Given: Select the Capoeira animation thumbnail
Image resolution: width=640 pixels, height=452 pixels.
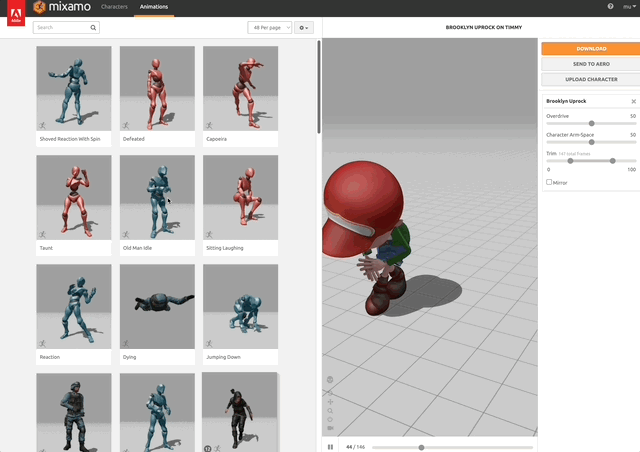Looking at the screenshot, I should pyautogui.click(x=240, y=88).
